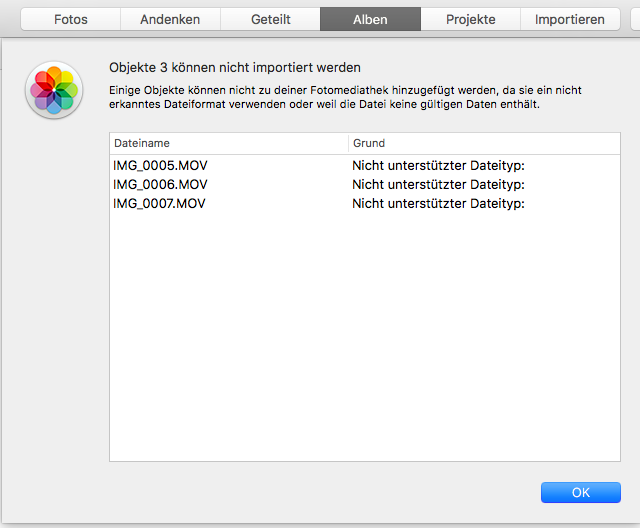Switch to the Fotos tab
Viewport: 640px width, 528px height.
pos(70,19)
